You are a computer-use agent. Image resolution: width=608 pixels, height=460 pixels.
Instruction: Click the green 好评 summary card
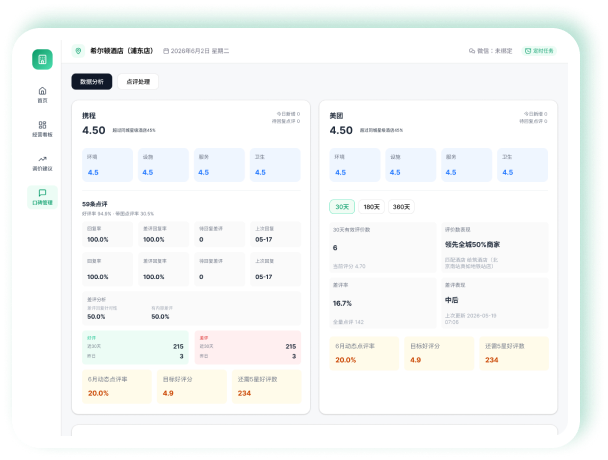click(135, 348)
